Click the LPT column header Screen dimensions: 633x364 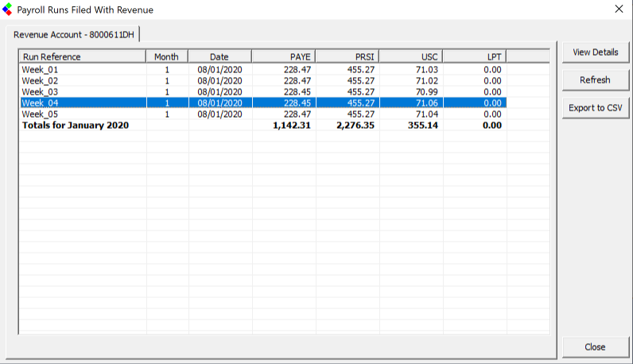click(x=474, y=56)
